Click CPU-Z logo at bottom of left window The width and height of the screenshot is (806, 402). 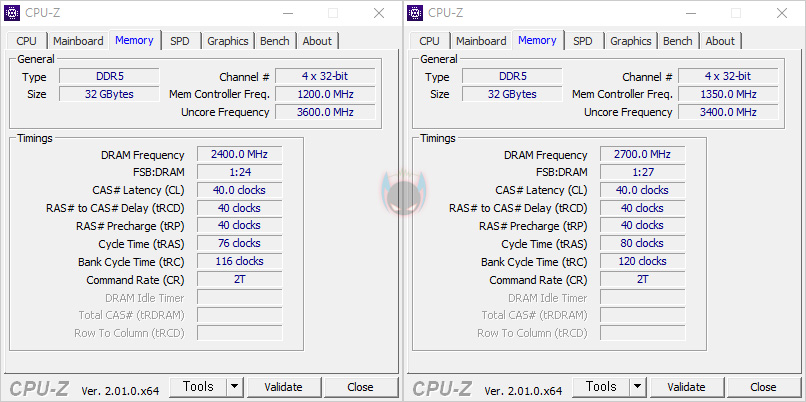39,389
